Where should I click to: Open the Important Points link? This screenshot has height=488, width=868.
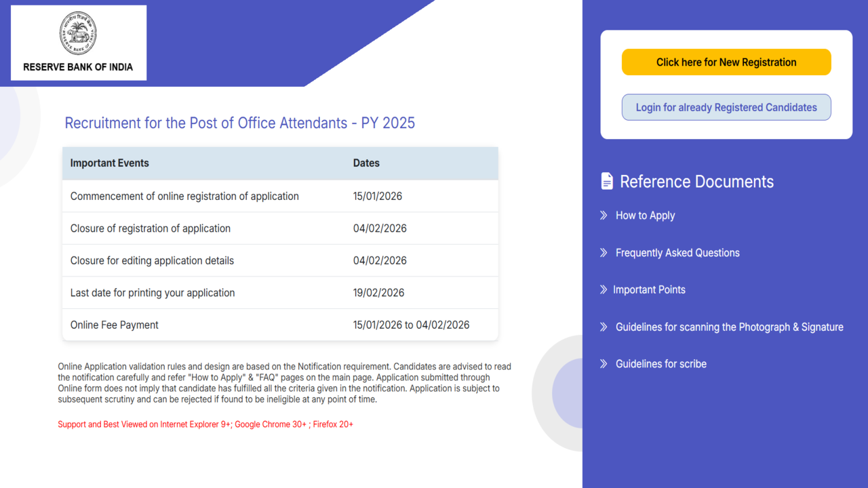[649, 289]
